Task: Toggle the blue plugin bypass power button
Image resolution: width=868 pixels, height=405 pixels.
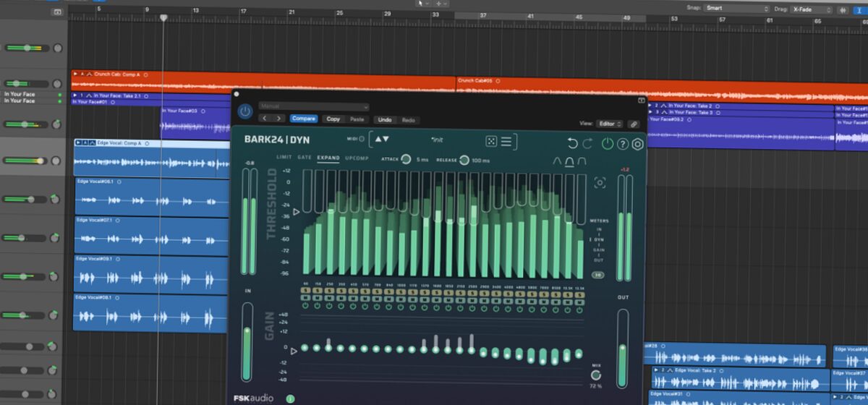Action: tap(245, 112)
